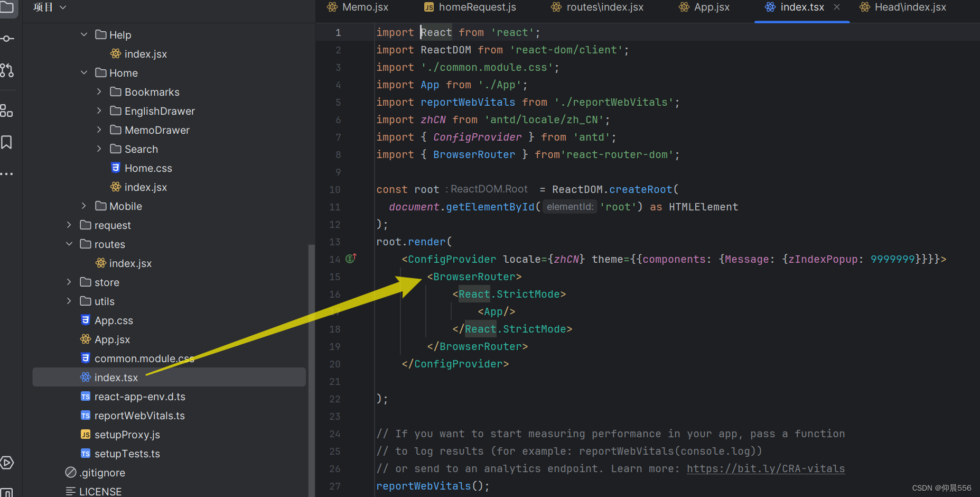Click line number 22 in gutter

click(x=335, y=399)
